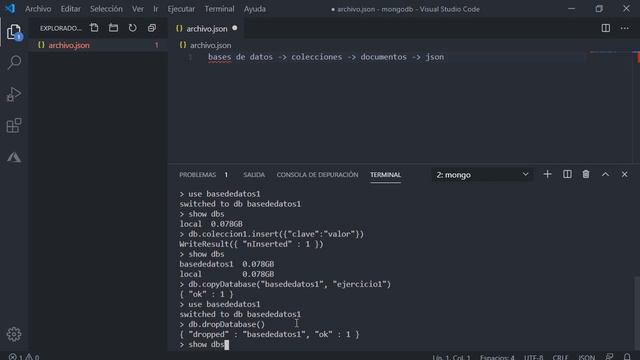640x360 pixels.
Task: Open the Ejecutar menu
Action: 181,9
